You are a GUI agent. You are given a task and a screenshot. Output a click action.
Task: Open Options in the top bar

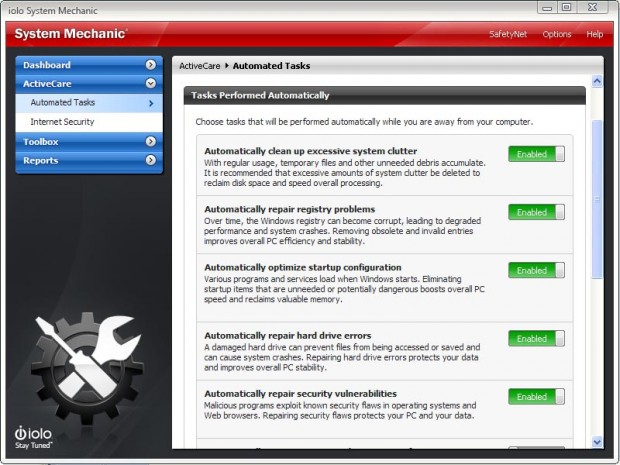pyautogui.click(x=557, y=34)
